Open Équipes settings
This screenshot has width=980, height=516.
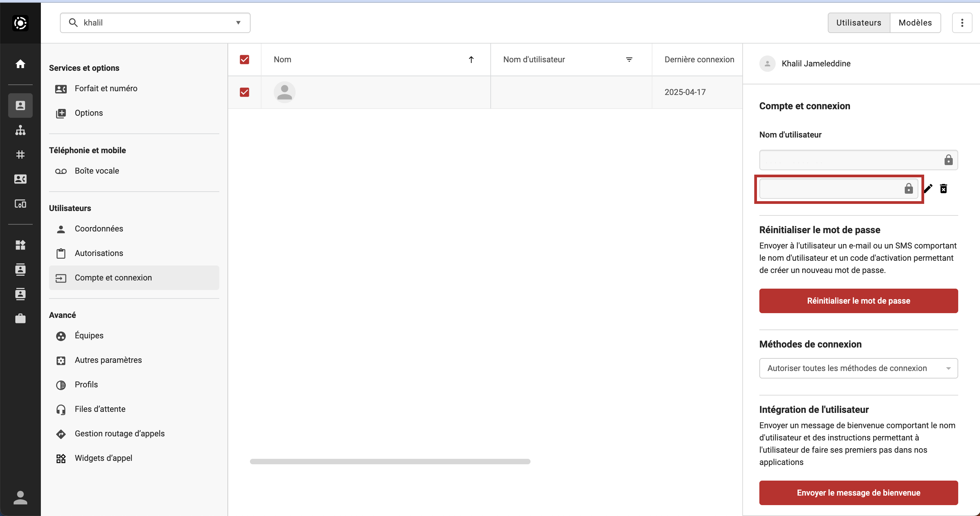click(x=134, y=336)
